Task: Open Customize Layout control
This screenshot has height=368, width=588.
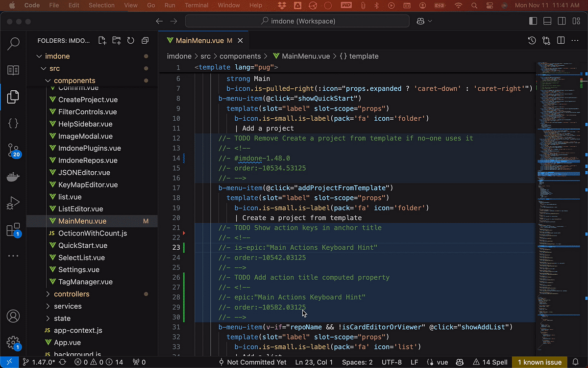Action: pos(576,21)
